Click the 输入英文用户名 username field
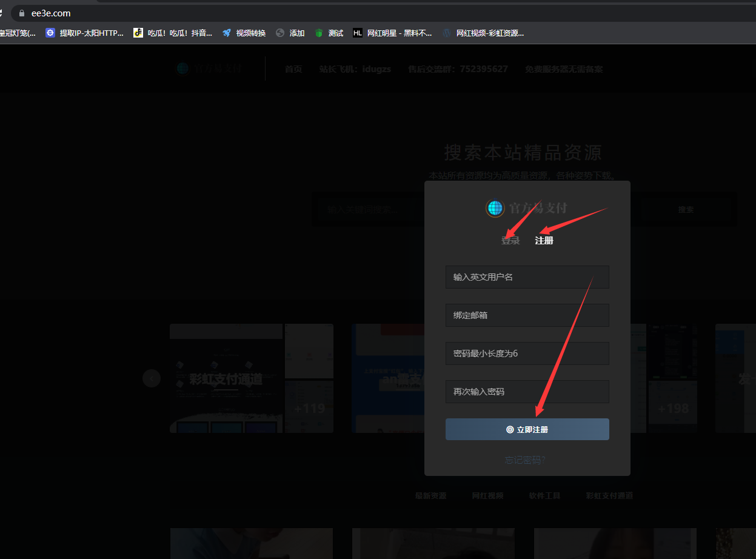Screen dimensions: 756x559 [x=527, y=277]
